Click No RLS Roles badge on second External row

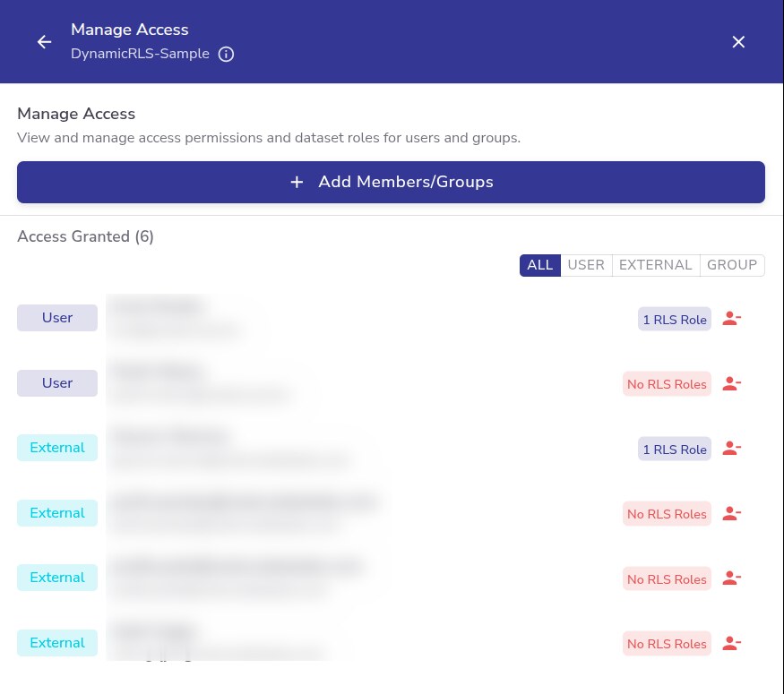coord(667,514)
